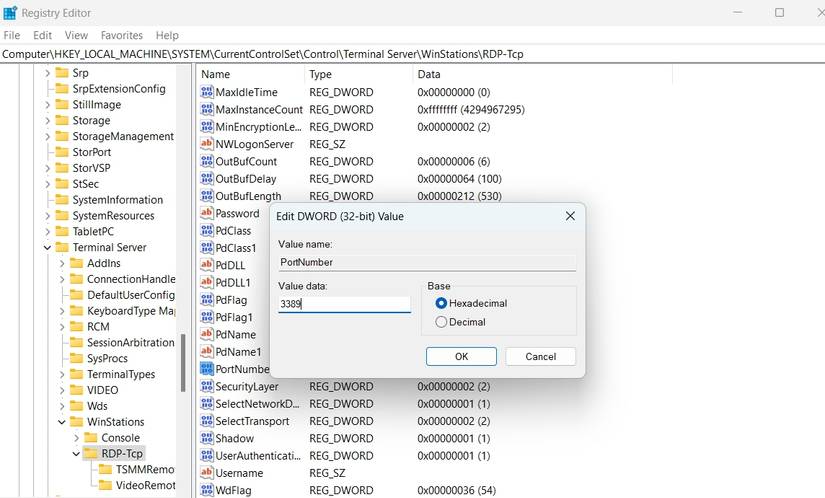The image size is (825, 498).
Task: Select the TabletPC tree item
Action: click(x=93, y=231)
